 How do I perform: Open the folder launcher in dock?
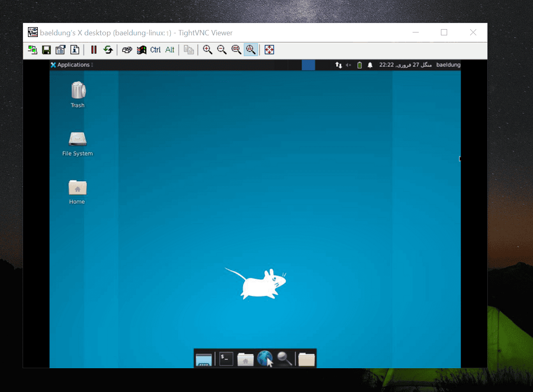(307, 359)
